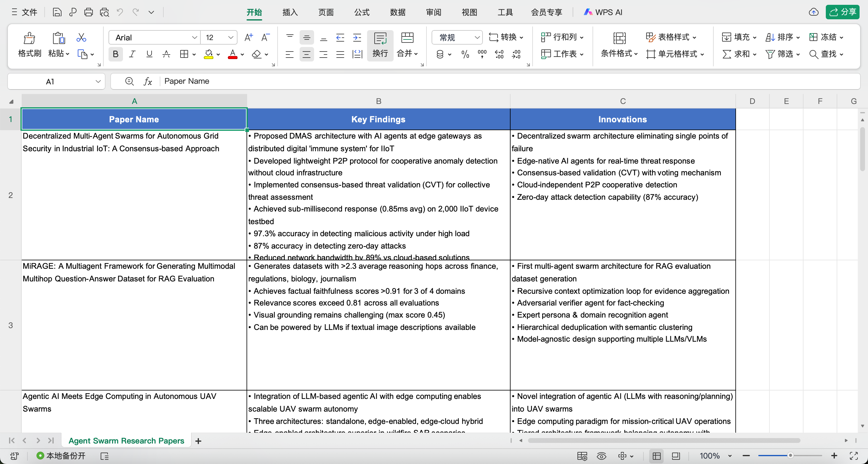Toggle Bold formatting button
Screen dimensions: 868x464
click(115, 54)
